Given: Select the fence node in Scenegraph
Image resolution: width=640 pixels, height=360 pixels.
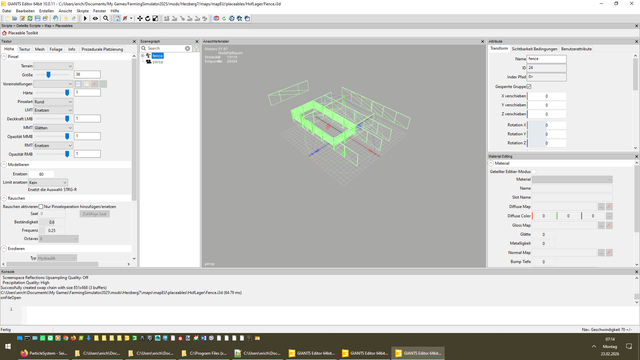Looking at the screenshot, I should (158, 56).
